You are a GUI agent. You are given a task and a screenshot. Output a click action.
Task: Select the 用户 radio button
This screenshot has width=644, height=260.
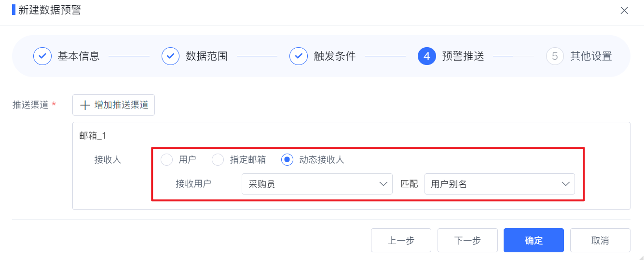(x=166, y=159)
